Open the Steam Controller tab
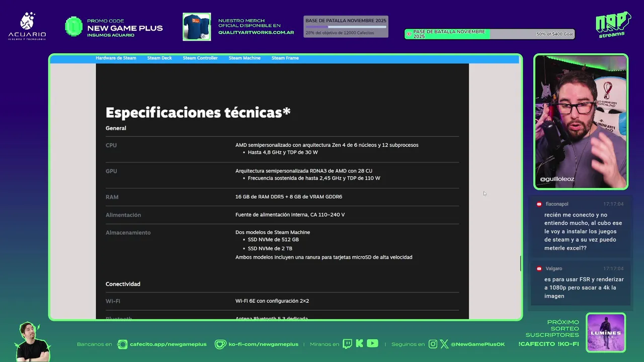The height and width of the screenshot is (362, 644). (x=200, y=58)
